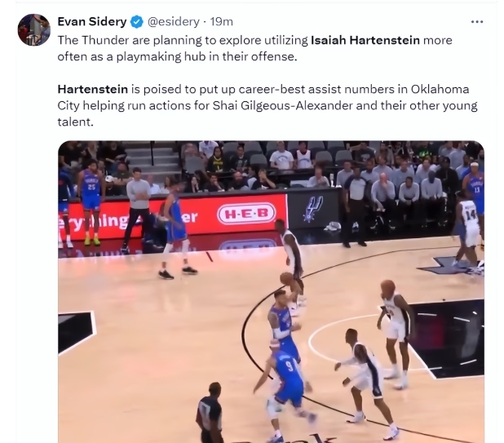Open the @esidery handle link

tap(173, 21)
